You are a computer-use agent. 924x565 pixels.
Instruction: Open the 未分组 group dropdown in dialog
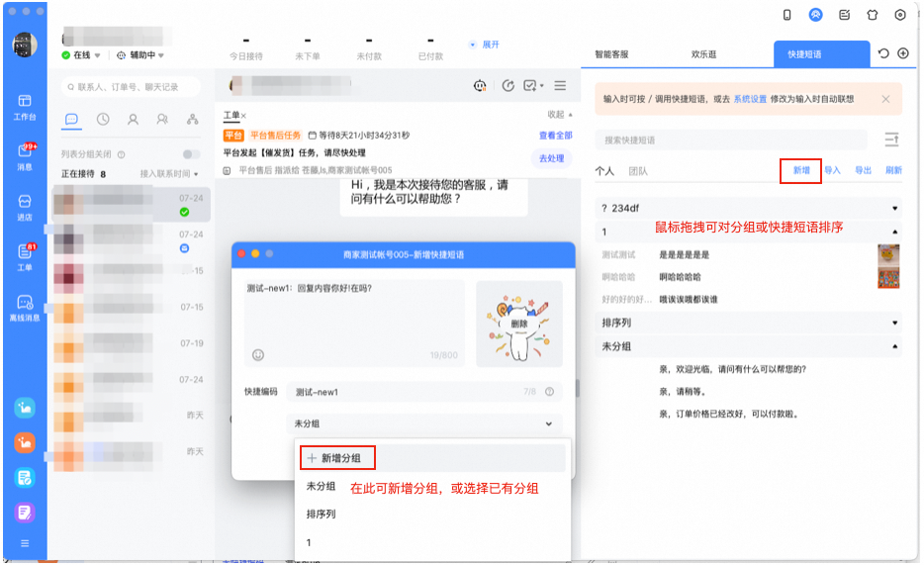(x=423, y=424)
